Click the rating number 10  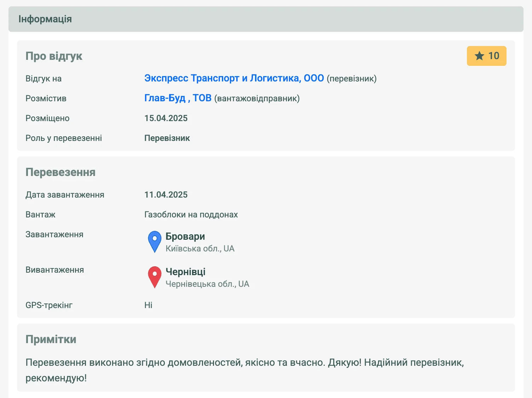[493, 56]
